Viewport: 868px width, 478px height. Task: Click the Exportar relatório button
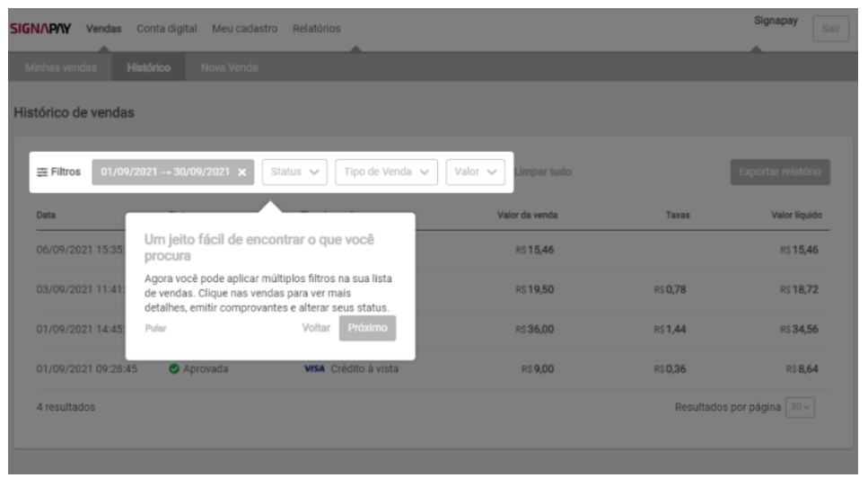point(779,172)
